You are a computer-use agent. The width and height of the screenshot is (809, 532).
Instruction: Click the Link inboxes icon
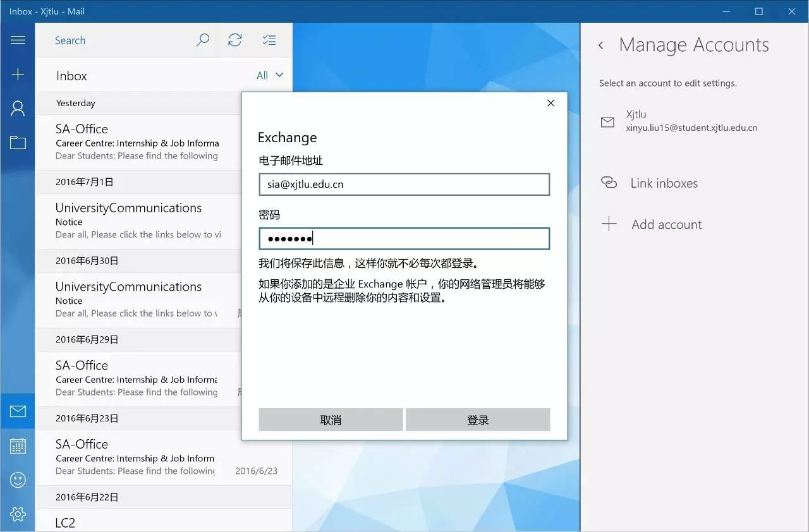[609, 183]
